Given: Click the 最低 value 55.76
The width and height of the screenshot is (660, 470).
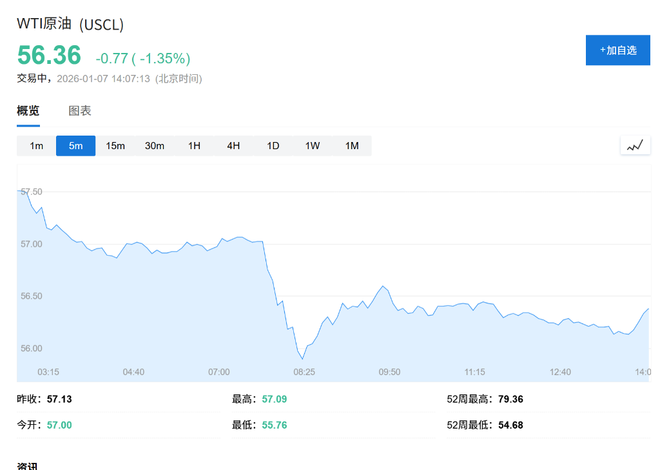Looking at the screenshot, I should [274, 424].
